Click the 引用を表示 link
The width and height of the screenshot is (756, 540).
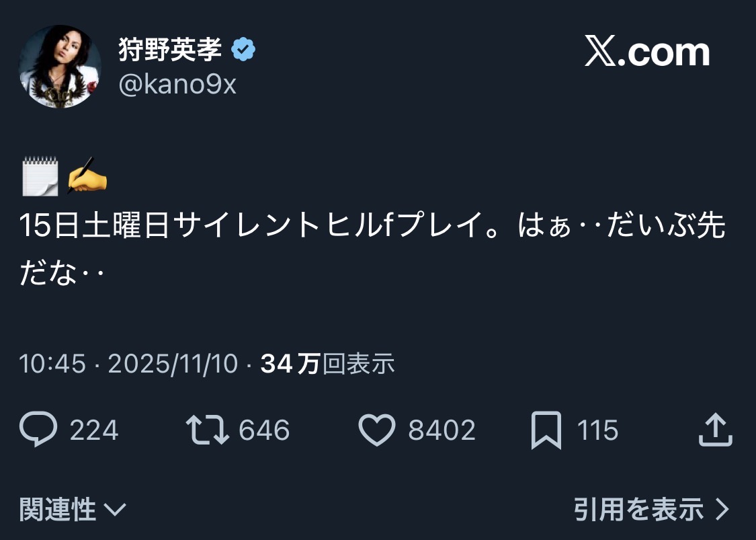tap(638, 510)
